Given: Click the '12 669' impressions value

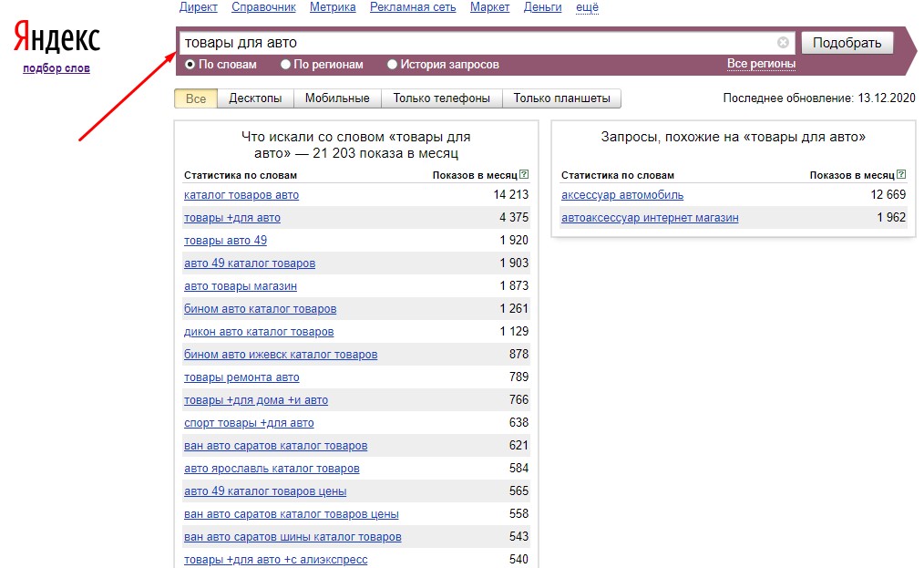Looking at the screenshot, I should 888,194.
